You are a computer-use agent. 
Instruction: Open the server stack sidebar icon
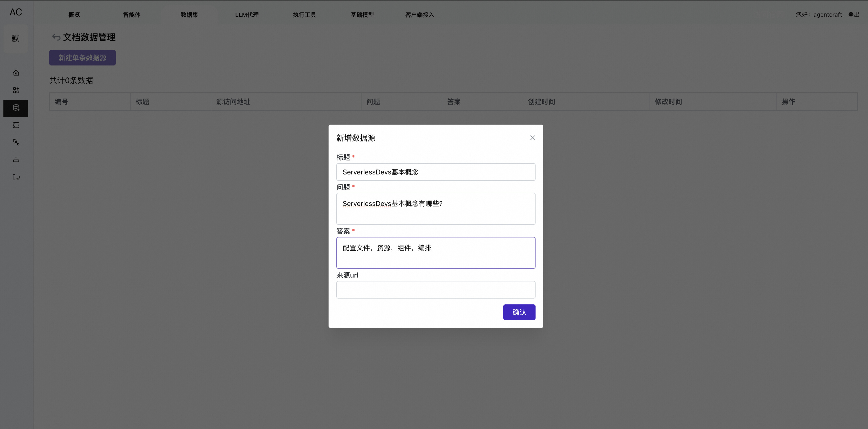[16, 125]
